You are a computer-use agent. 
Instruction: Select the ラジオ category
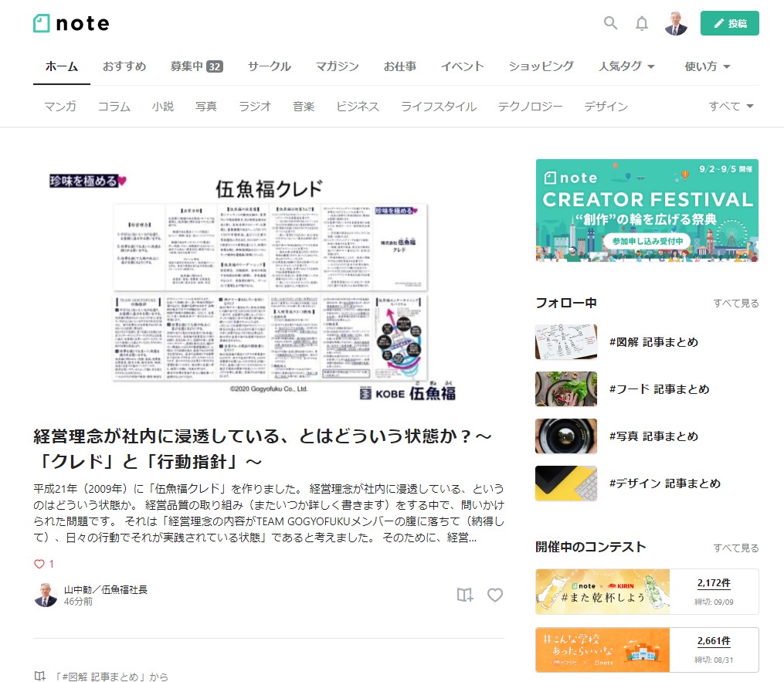point(255,107)
